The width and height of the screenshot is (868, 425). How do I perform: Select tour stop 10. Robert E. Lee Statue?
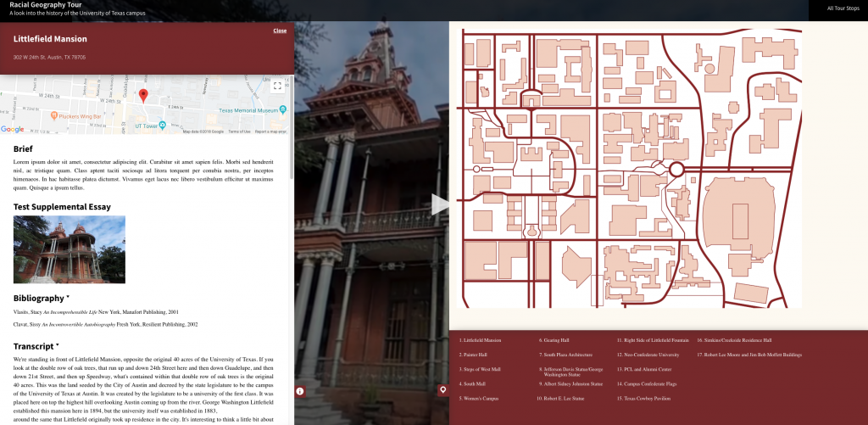point(559,398)
